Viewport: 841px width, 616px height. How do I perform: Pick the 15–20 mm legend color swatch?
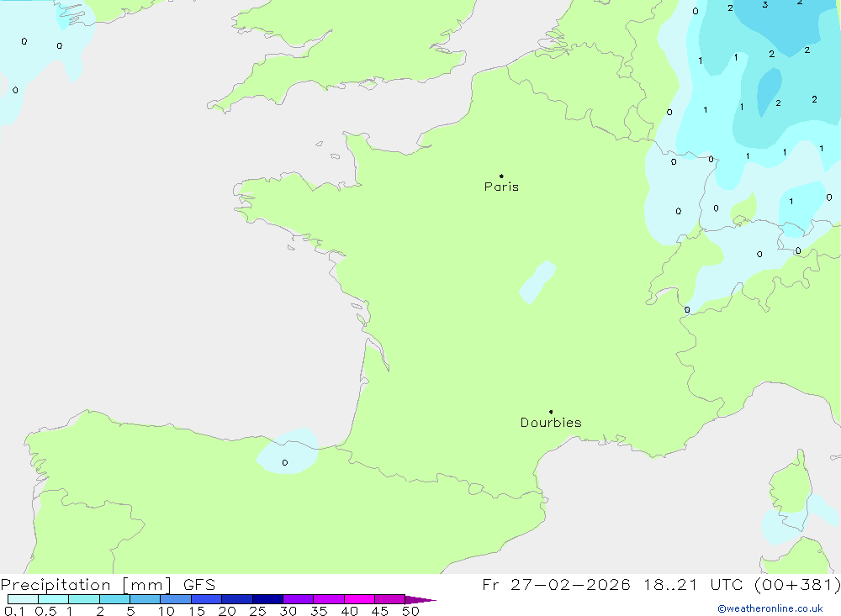point(206,599)
